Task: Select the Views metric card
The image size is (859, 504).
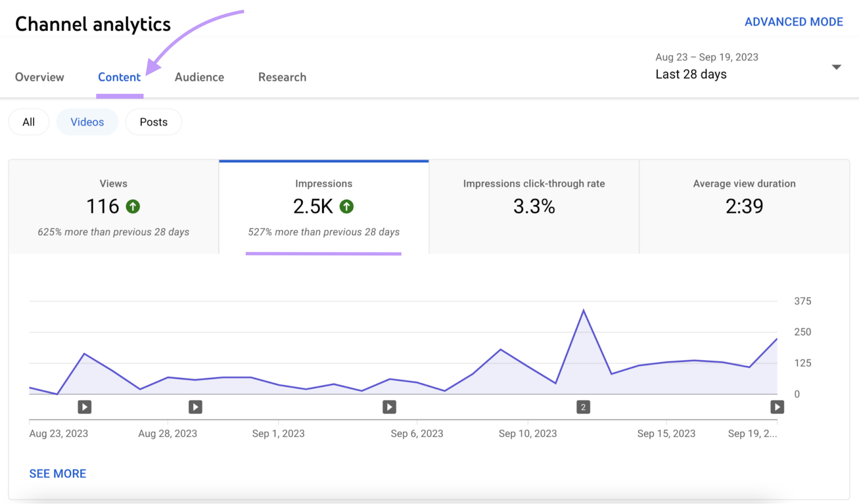Action: tap(113, 207)
